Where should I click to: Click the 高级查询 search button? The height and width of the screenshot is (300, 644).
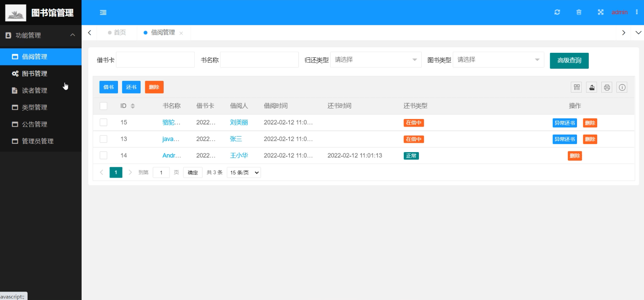pyautogui.click(x=569, y=60)
